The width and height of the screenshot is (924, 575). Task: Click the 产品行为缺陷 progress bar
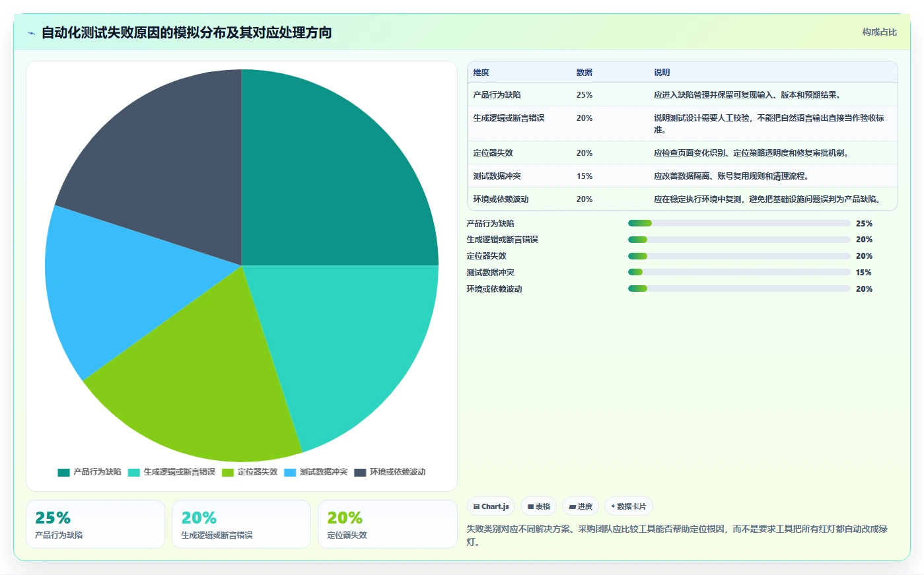[x=739, y=223]
